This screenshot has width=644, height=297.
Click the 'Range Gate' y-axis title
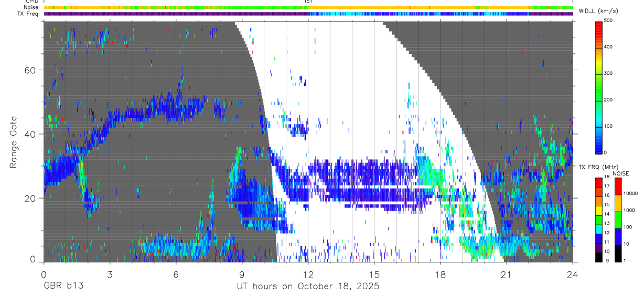[x=14, y=141]
